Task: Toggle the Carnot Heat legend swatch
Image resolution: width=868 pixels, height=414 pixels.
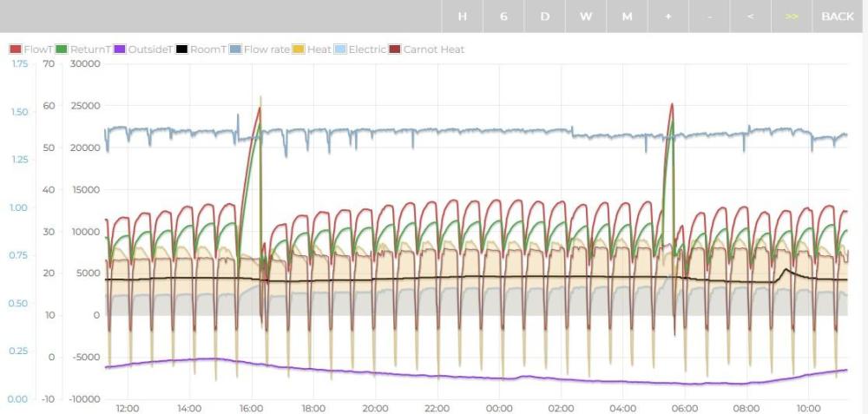Action: click(395, 49)
